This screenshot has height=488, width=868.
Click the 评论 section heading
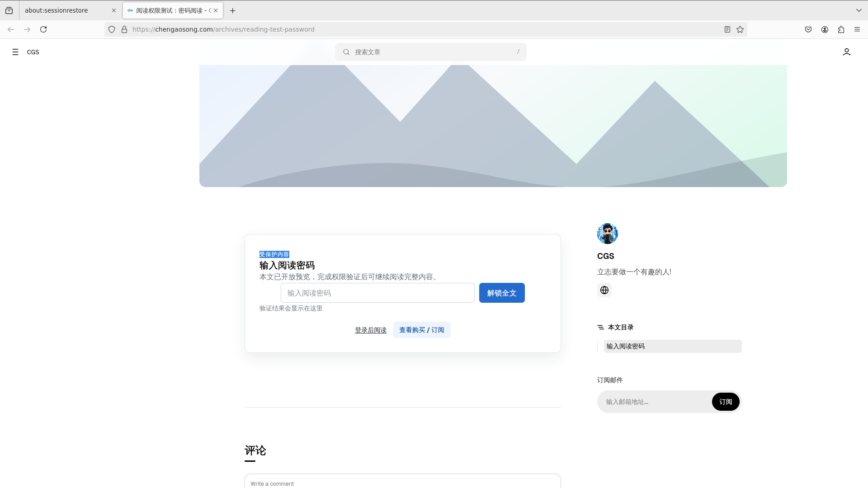[x=255, y=450]
